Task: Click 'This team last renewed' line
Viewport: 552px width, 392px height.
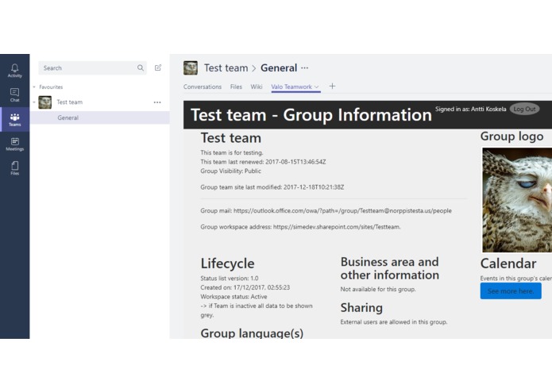Action: 264,162
